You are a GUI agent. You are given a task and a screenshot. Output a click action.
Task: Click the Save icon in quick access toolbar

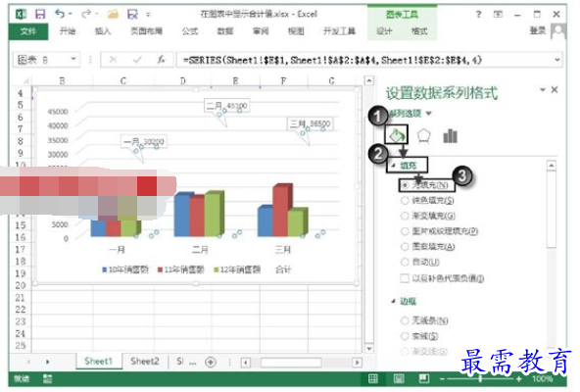(x=40, y=14)
